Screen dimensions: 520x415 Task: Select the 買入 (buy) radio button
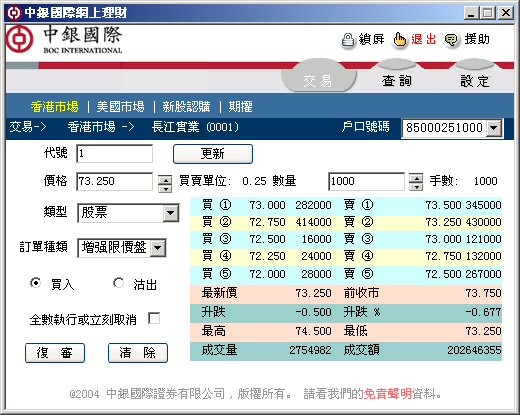(35, 283)
